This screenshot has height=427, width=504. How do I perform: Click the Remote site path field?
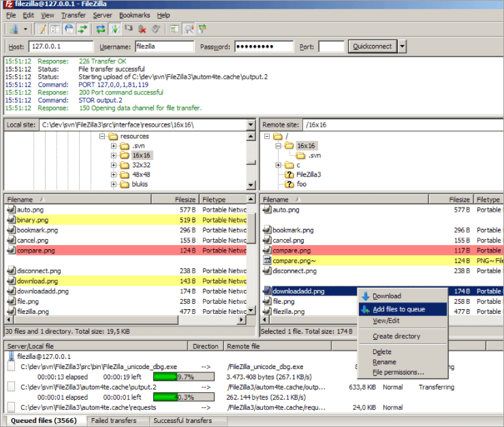click(x=403, y=125)
